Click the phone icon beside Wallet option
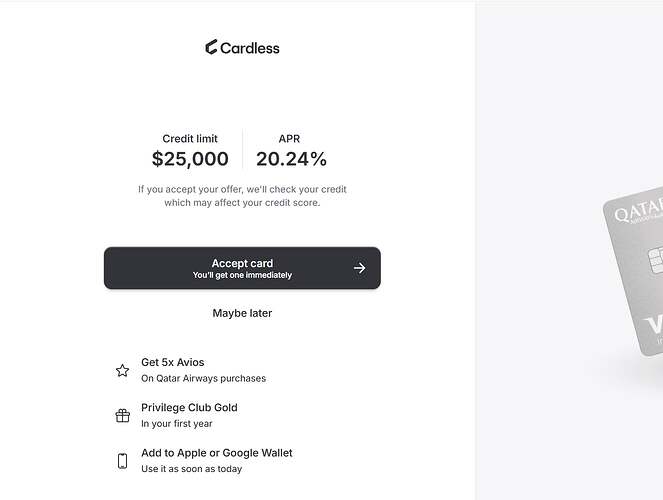This screenshot has width=663, height=500. [123, 461]
